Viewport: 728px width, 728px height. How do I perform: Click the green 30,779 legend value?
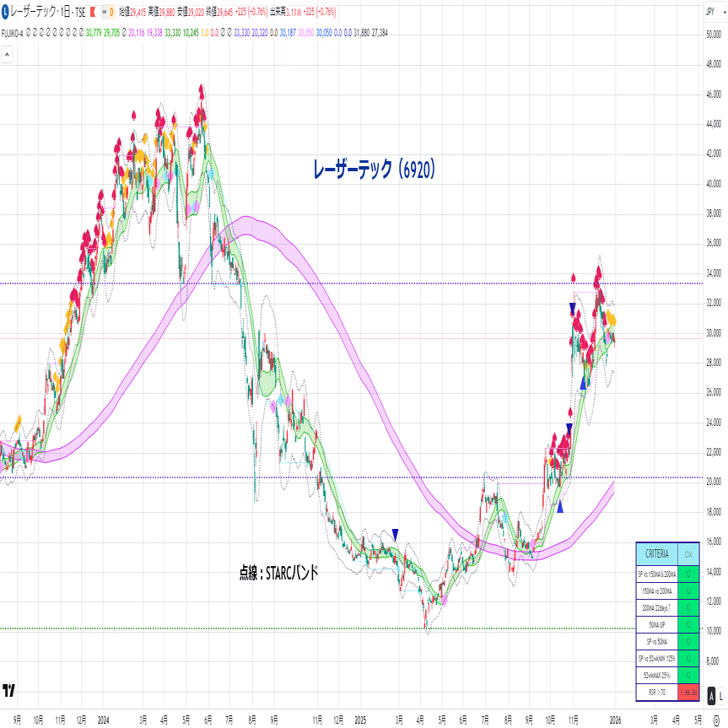pyautogui.click(x=94, y=33)
